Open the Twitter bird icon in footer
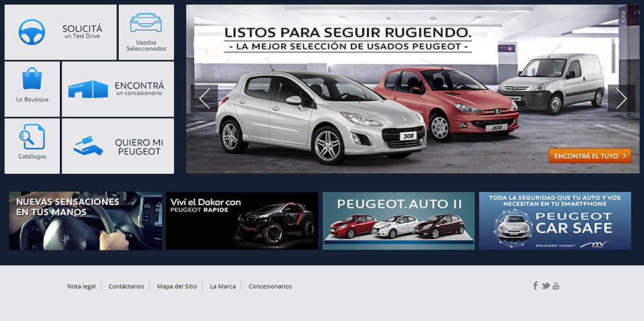 coord(545,286)
